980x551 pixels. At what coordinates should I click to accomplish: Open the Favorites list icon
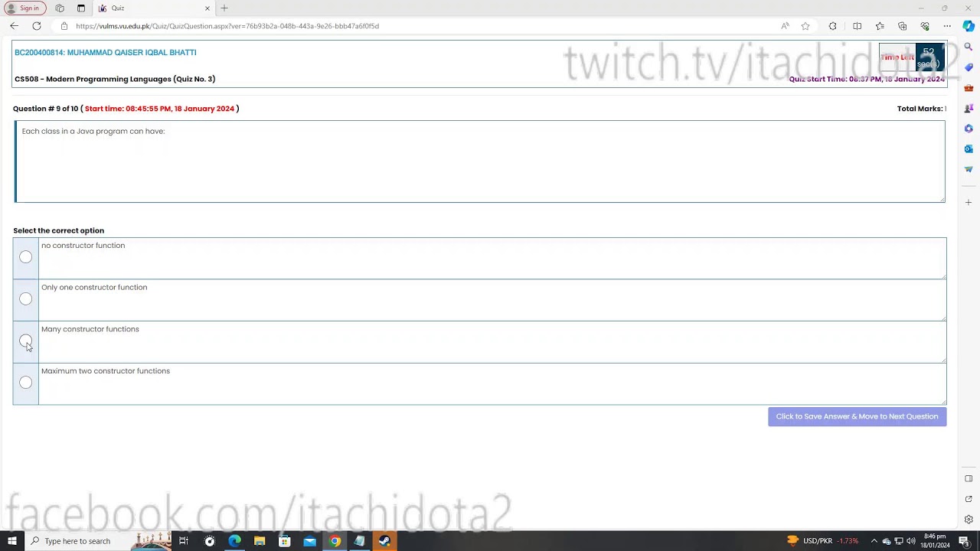880,26
